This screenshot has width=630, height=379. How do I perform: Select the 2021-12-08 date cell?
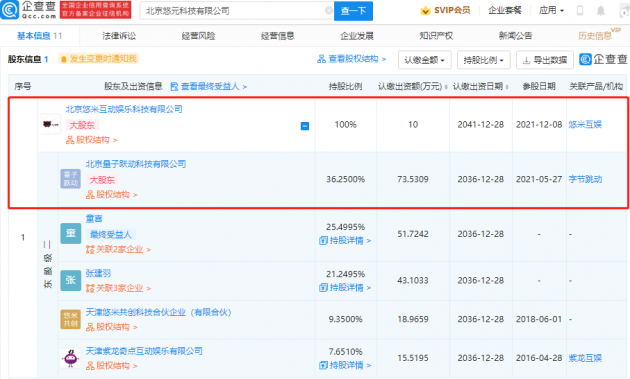pos(539,125)
